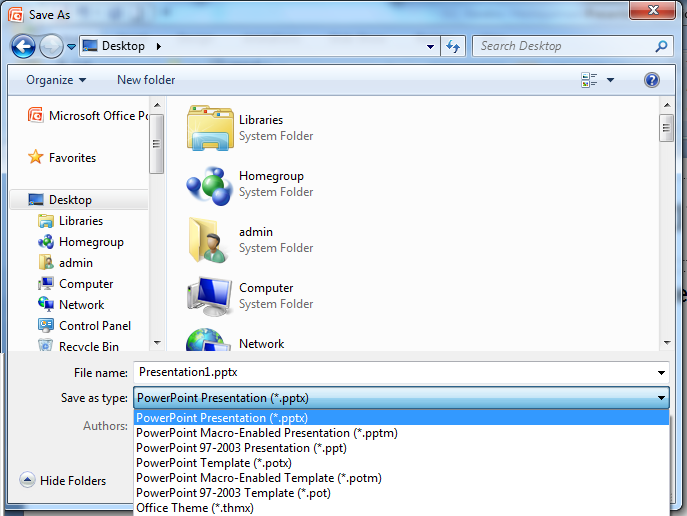Click the Desktop icon in address bar
This screenshot has width=687, height=516.
coord(90,46)
